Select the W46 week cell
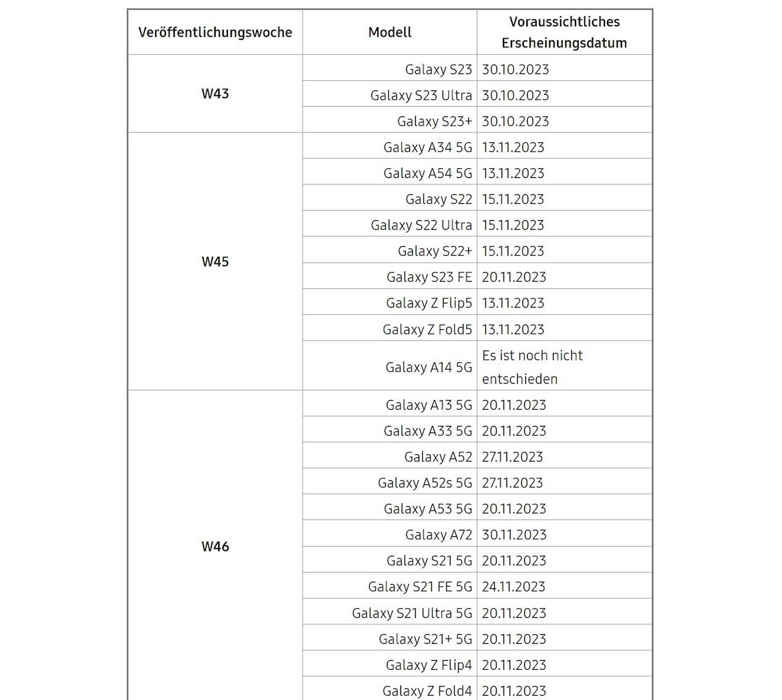 coord(215,546)
